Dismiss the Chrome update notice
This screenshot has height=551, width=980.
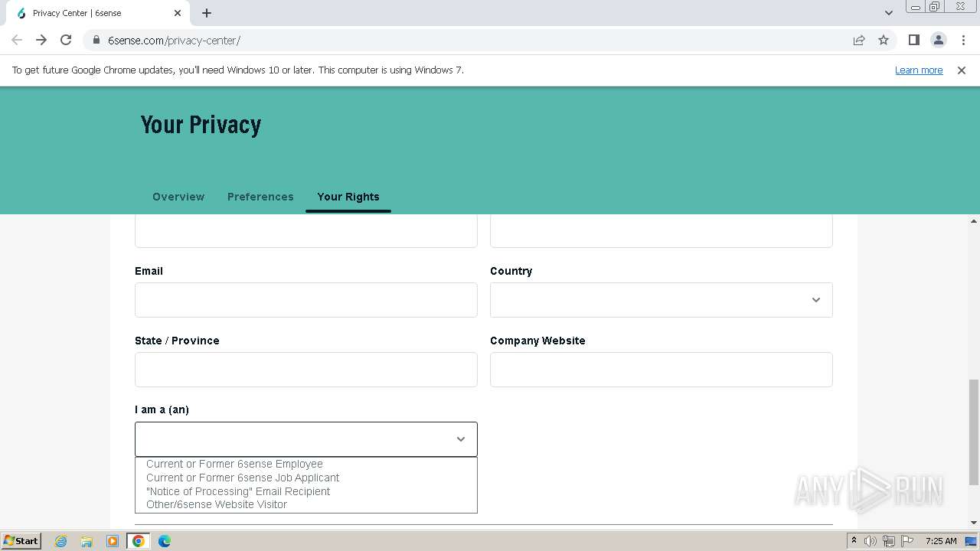[x=962, y=70]
